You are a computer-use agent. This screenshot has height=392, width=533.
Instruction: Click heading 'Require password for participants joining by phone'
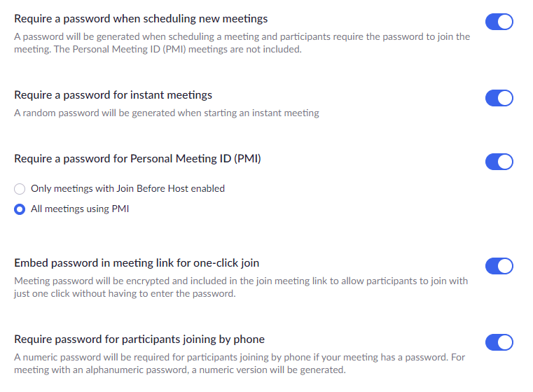click(x=139, y=339)
